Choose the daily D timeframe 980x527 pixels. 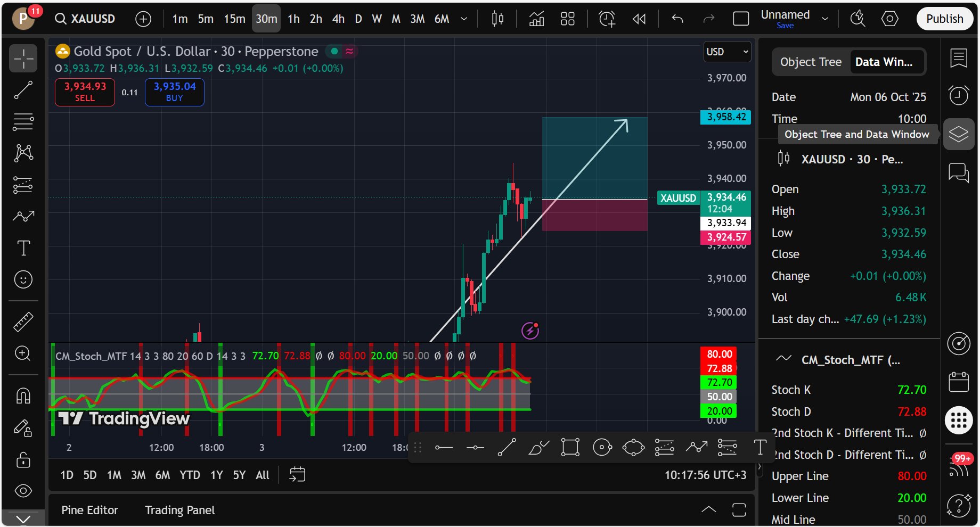358,19
